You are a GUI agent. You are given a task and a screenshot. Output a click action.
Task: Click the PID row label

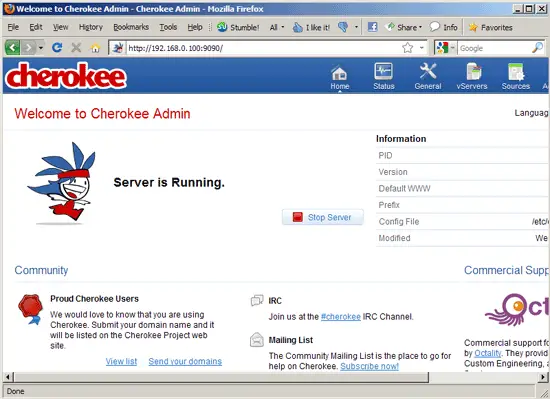click(x=385, y=155)
